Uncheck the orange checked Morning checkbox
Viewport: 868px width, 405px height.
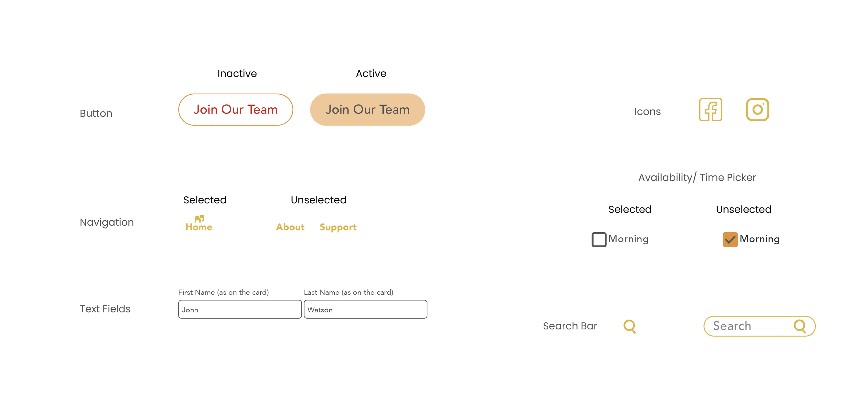coord(730,239)
